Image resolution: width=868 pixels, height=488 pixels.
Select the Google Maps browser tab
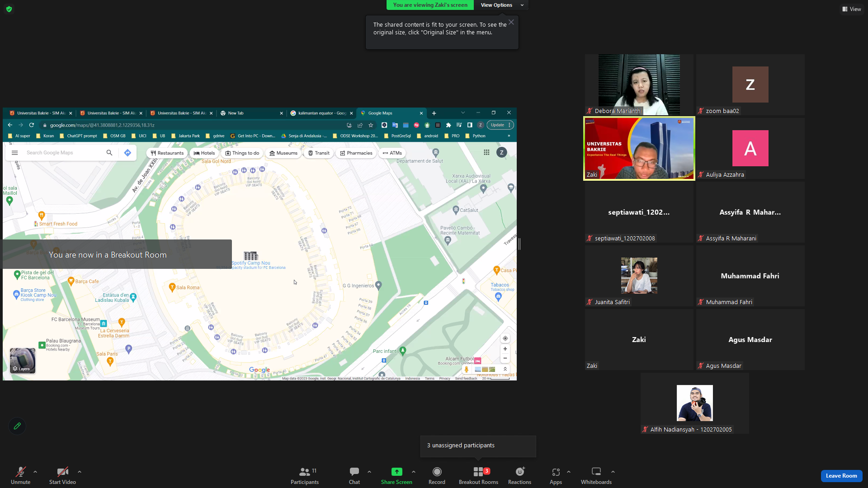coord(392,113)
